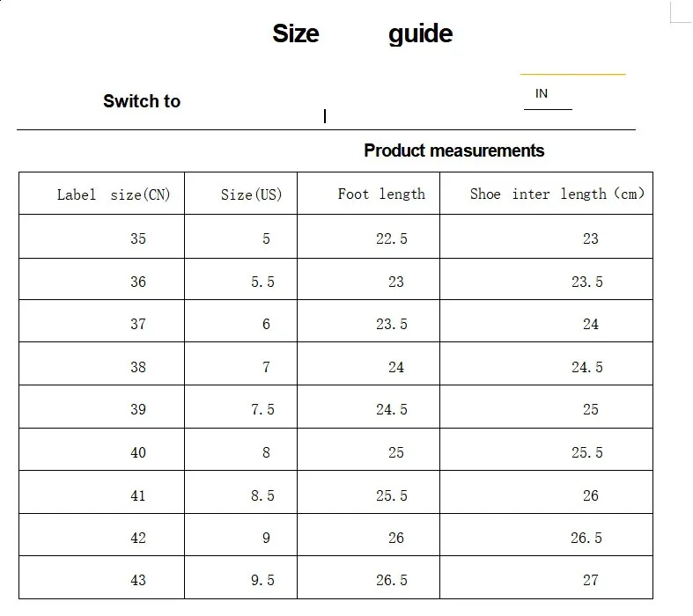Click the label size 35 cell

(101, 237)
